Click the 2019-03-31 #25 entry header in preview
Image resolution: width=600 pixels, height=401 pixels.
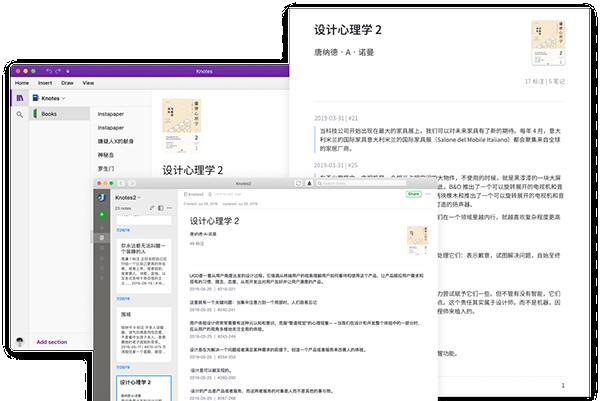click(x=336, y=165)
